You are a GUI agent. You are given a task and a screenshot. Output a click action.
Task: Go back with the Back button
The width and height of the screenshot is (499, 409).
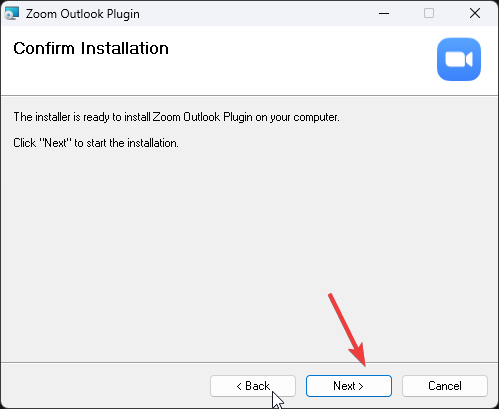pyautogui.click(x=253, y=386)
